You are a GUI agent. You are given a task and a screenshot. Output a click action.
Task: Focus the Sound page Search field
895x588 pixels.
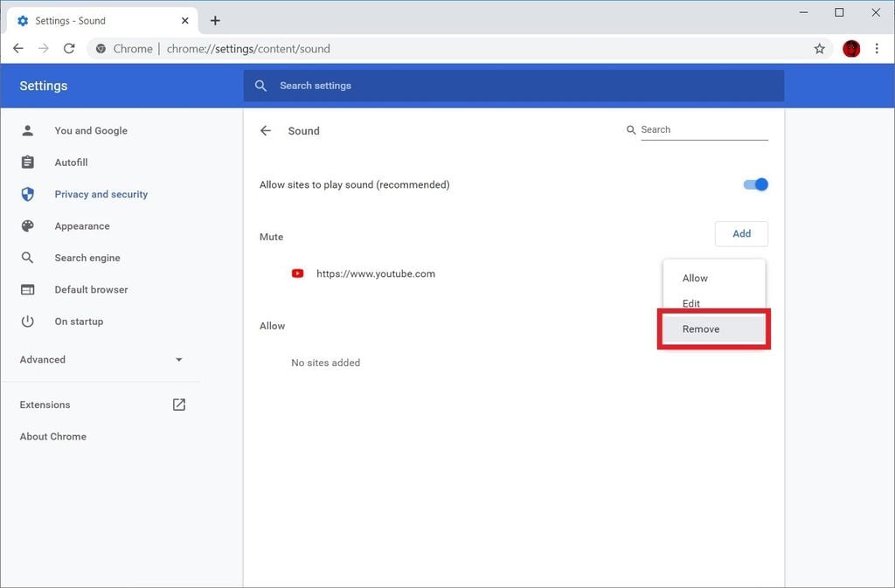tap(704, 130)
